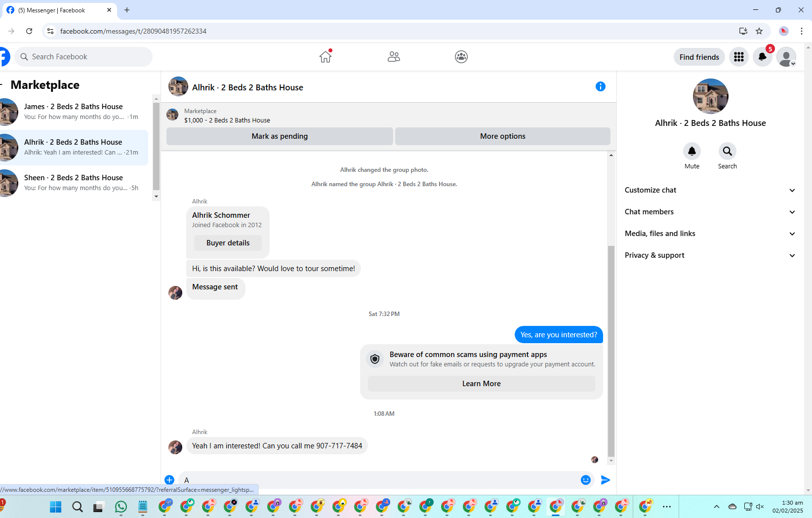
Task: Open the Facebook Home icon
Action: [325, 57]
